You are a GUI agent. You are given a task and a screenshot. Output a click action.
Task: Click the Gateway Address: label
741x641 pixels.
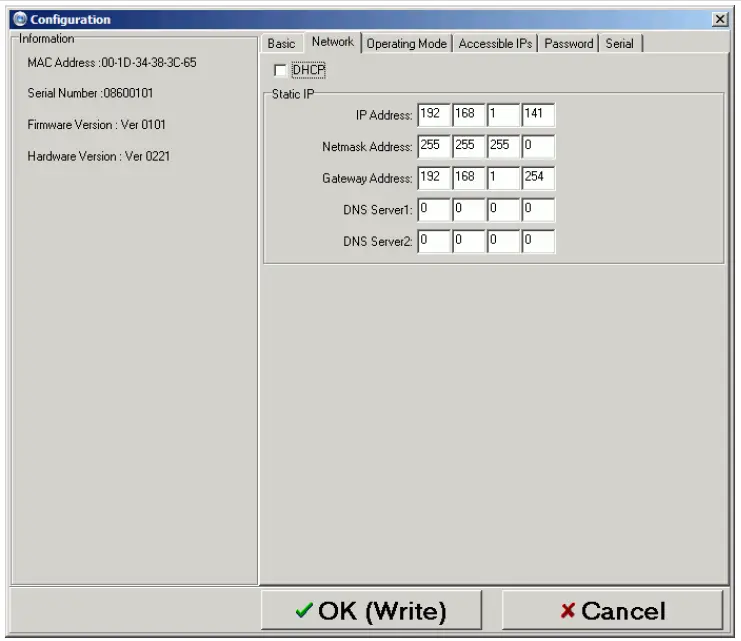(x=367, y=179)
